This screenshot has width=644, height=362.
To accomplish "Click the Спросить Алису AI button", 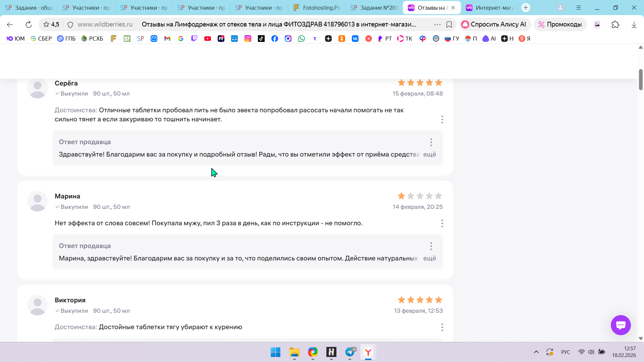I will 494,24.
